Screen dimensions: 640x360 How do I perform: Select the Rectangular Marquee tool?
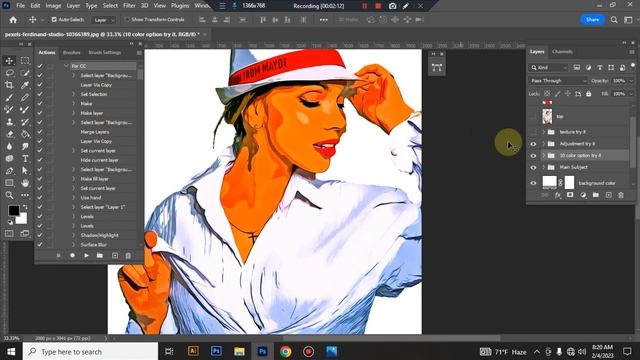point(25,61)
